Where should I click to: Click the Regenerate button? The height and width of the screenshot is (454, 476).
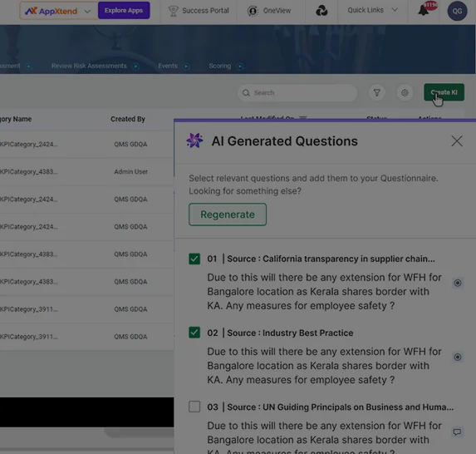click(228, 215)
